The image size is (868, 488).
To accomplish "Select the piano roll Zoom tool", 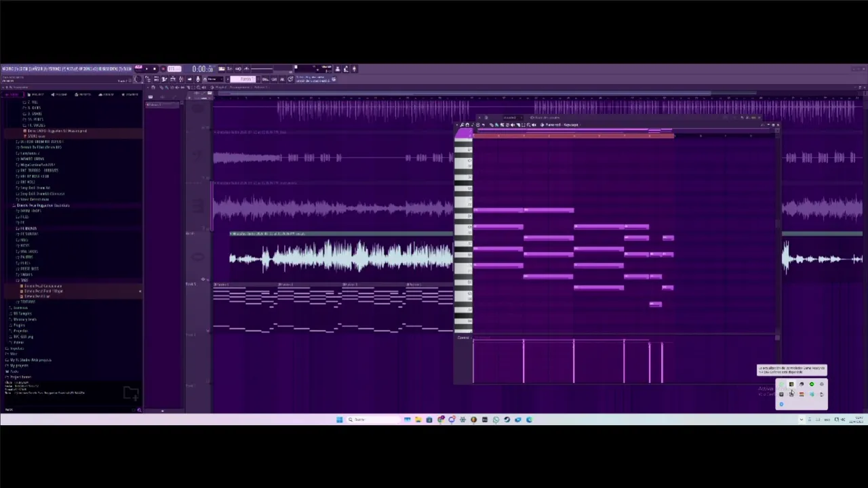I will tap(528, 125).
